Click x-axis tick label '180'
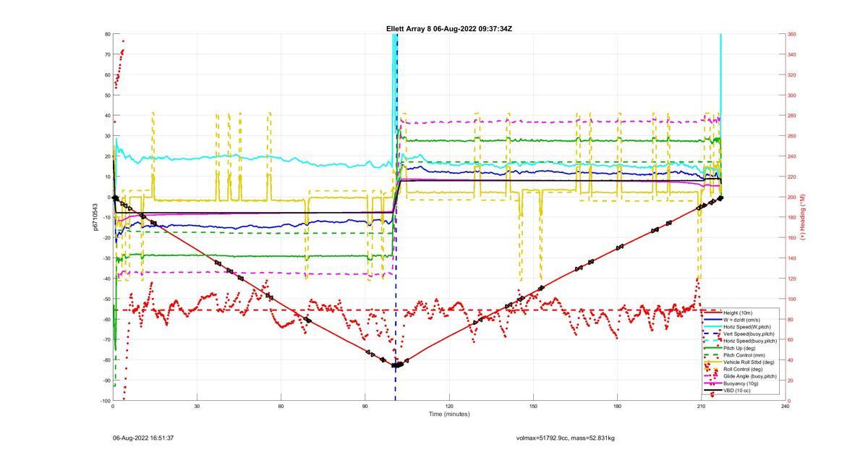Viewport: 868px width, 450px height. coord(617,407)
